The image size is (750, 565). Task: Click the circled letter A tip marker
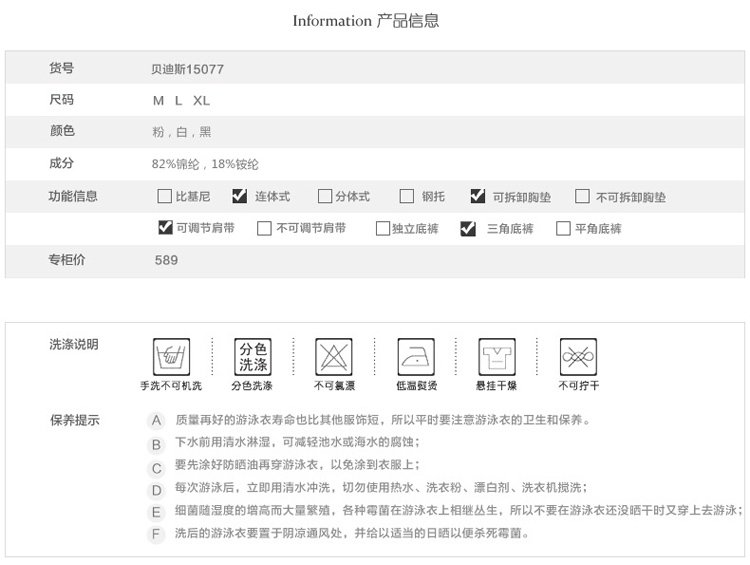[156, 421]
